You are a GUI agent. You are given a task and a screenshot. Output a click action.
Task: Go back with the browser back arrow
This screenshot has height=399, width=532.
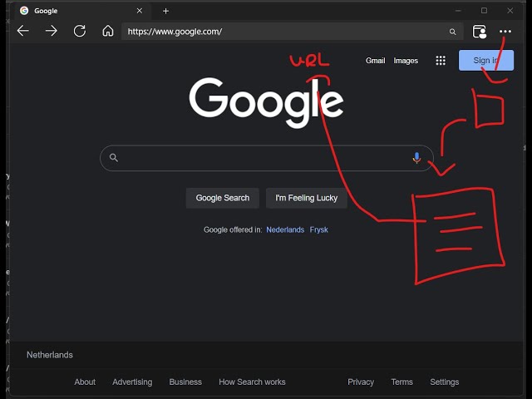click(23, 31)
